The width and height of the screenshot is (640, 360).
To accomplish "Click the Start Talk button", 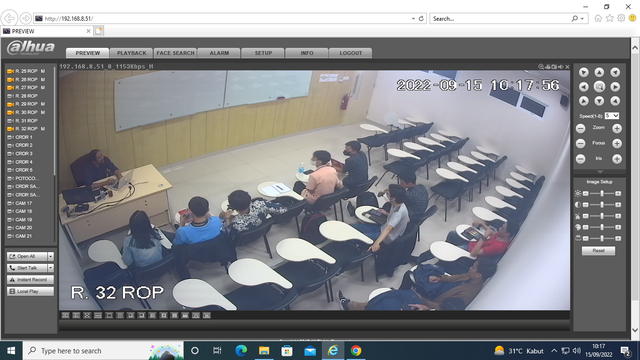I will (27, 268).
